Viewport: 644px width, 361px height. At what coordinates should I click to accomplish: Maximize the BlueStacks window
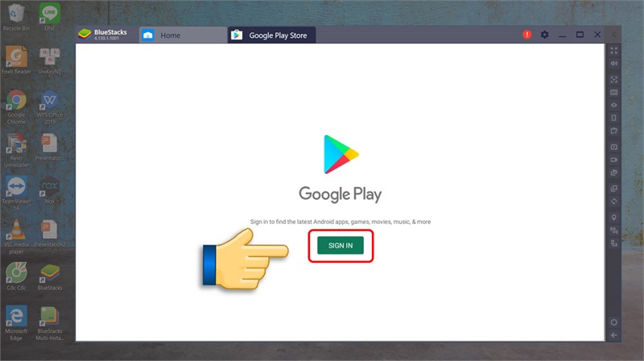[x=580, y=35]
